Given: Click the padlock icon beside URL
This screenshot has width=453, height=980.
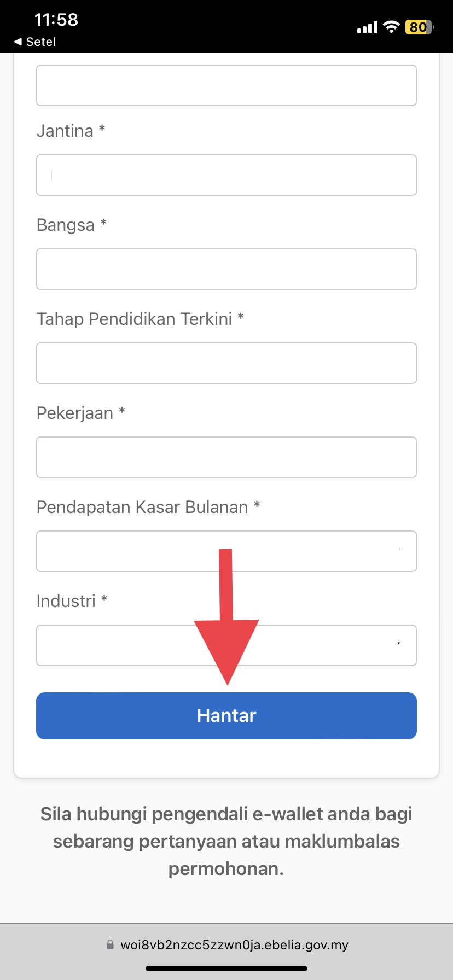Looking at the screenshot, I should 110,944.
